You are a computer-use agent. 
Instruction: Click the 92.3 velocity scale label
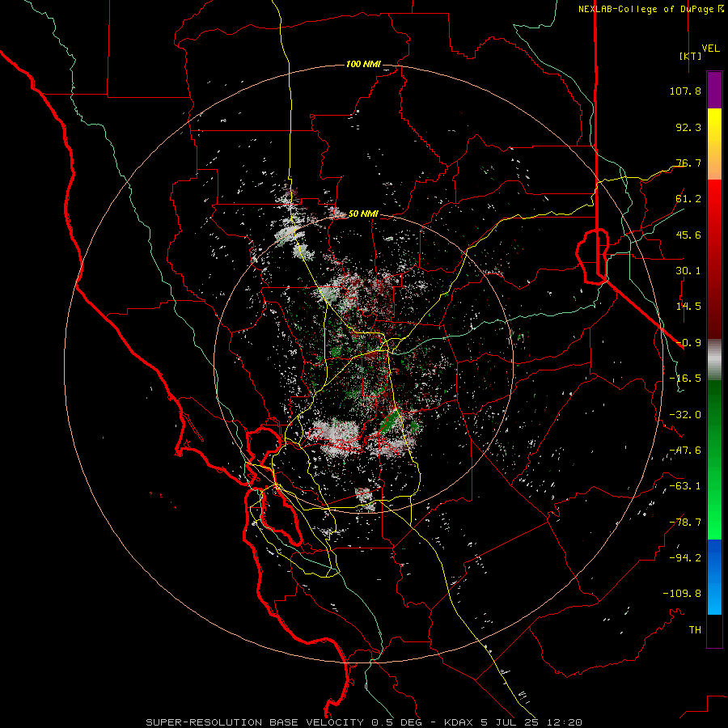688,127
